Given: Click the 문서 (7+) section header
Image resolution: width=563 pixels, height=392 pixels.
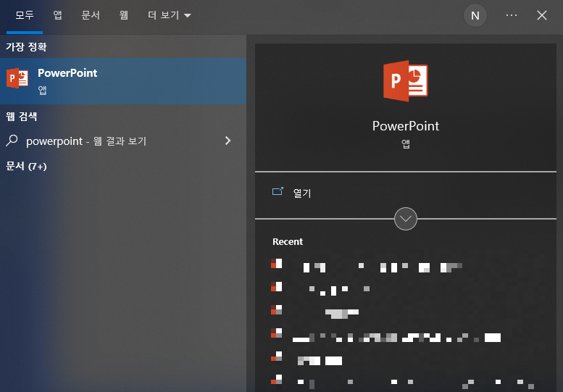Looking at the screenshot, I should 26,166.
